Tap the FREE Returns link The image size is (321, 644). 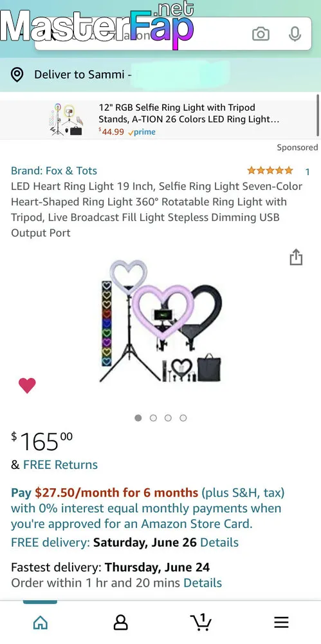click(x=60, y=464)
